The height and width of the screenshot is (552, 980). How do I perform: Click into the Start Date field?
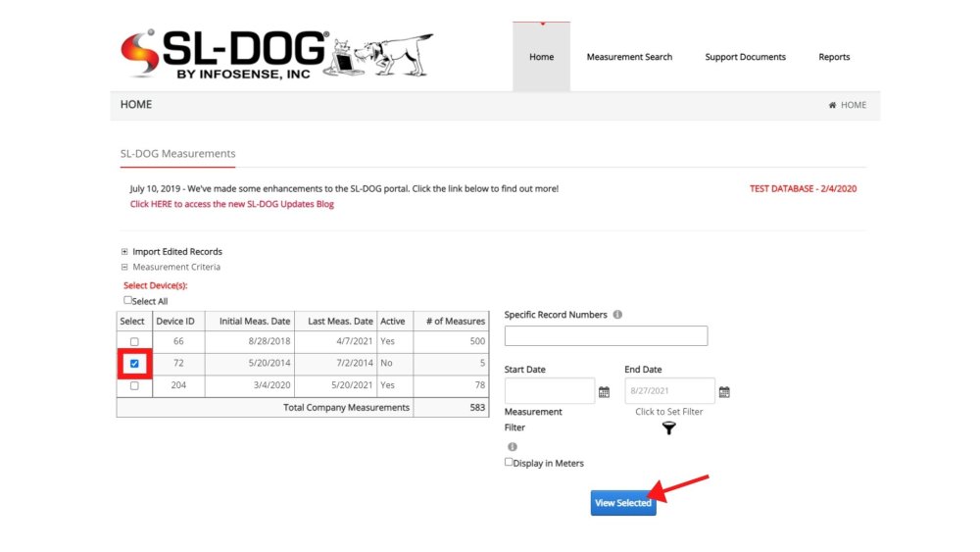click(550, 390)
